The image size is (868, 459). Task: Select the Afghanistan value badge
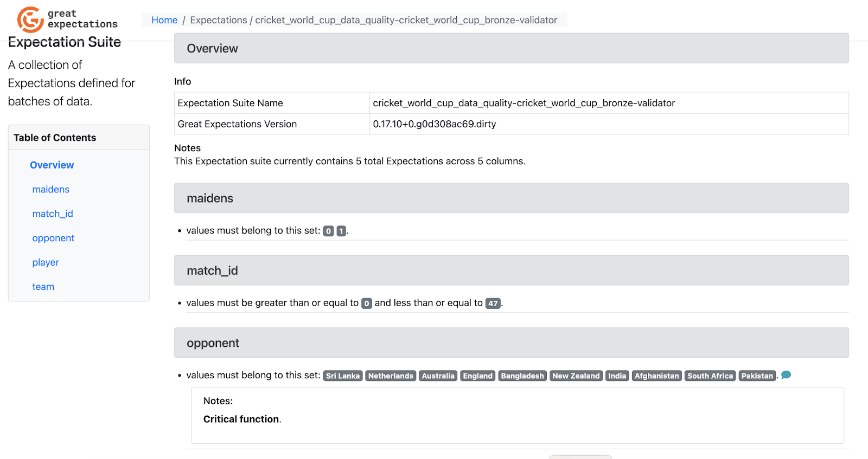[657, 376]
